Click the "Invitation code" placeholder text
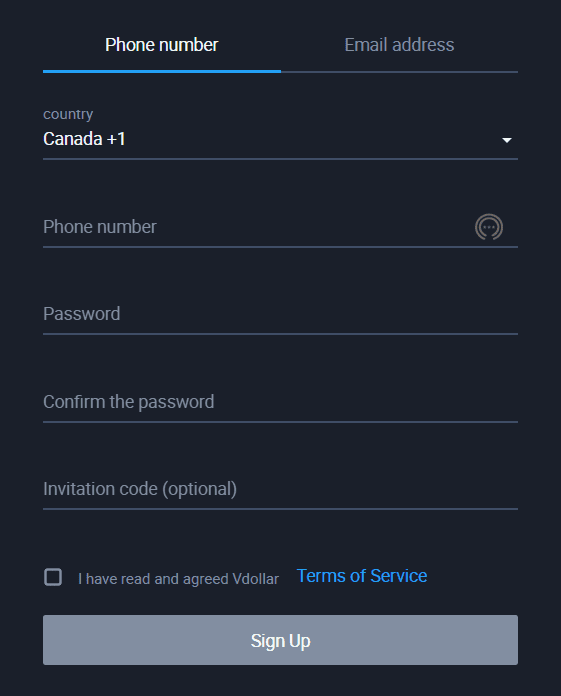561x696 pixels. pos(100,489)
